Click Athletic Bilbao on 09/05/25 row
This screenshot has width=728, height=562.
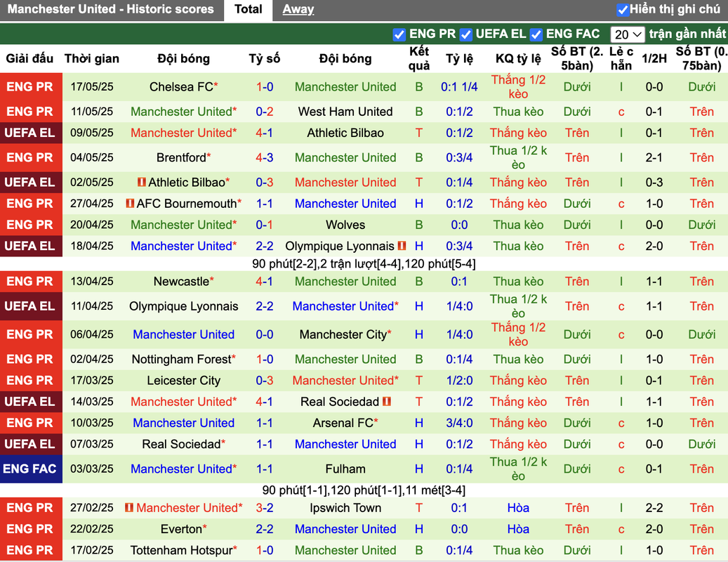click(345, 133)
